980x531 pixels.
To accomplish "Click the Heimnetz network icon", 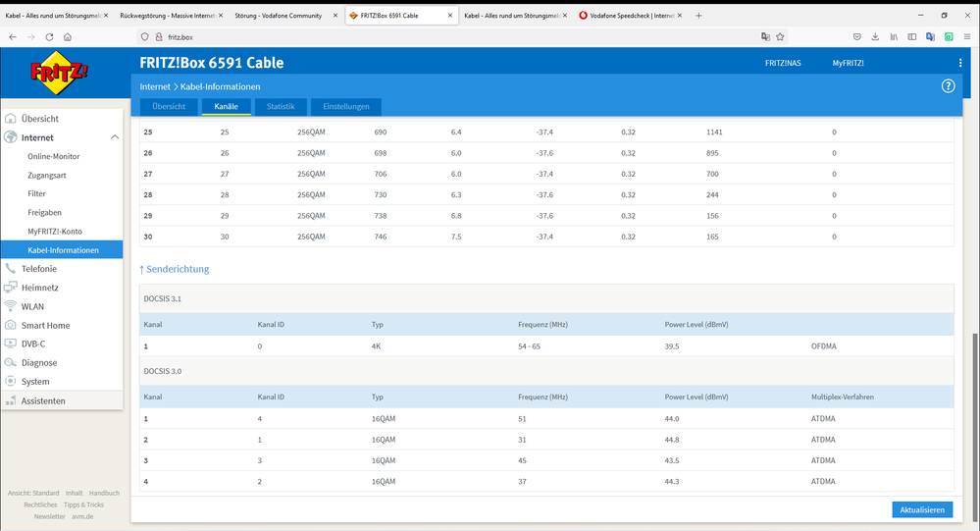I will point(11,287).
